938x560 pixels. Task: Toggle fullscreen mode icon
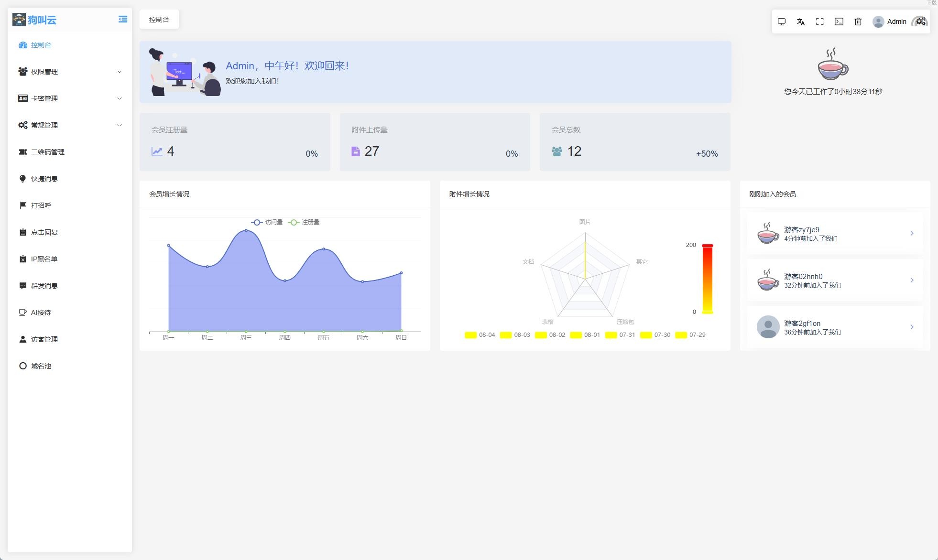point(820,22)
